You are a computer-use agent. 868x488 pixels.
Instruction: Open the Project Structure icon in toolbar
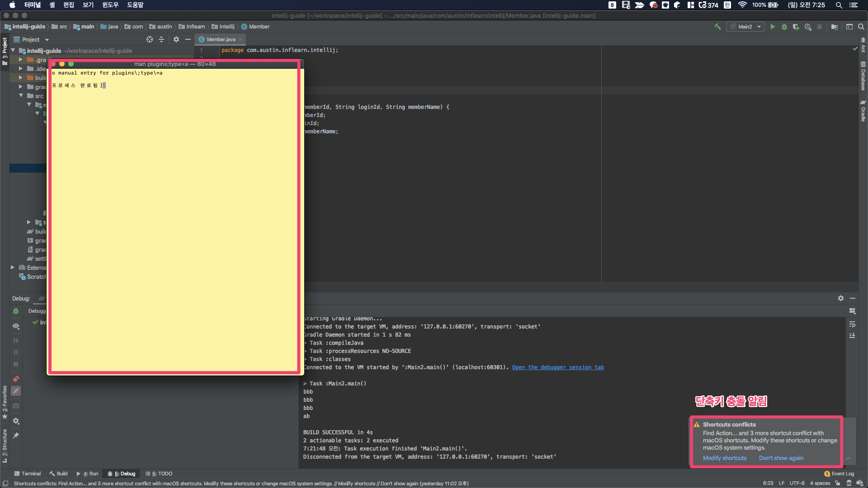click(835, 27)
